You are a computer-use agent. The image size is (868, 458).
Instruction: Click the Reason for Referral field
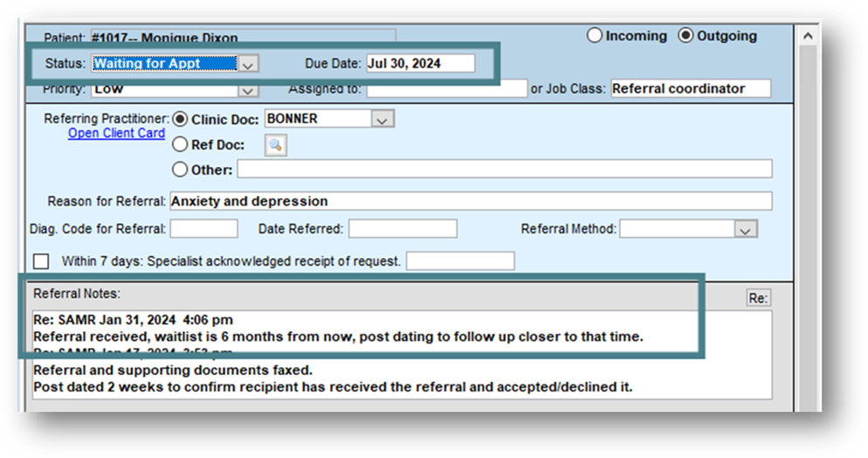[x=471, y=201]
